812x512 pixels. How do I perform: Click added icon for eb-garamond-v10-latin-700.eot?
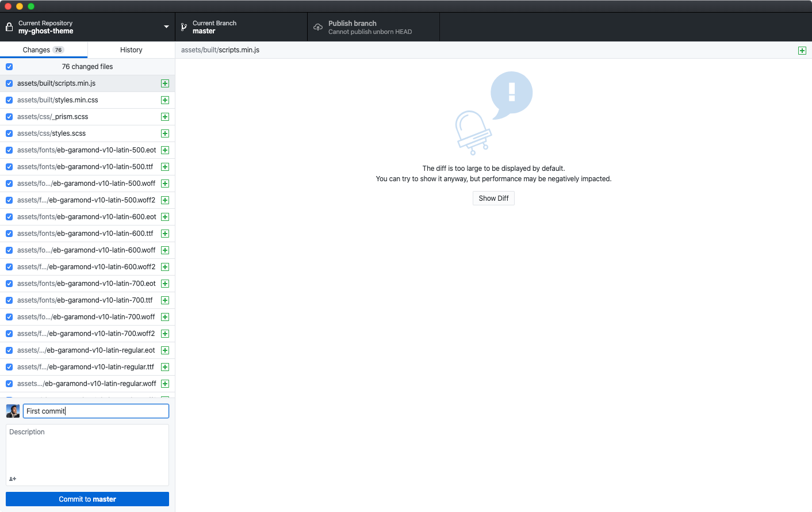pyautogui.click(x=165, y=284)
